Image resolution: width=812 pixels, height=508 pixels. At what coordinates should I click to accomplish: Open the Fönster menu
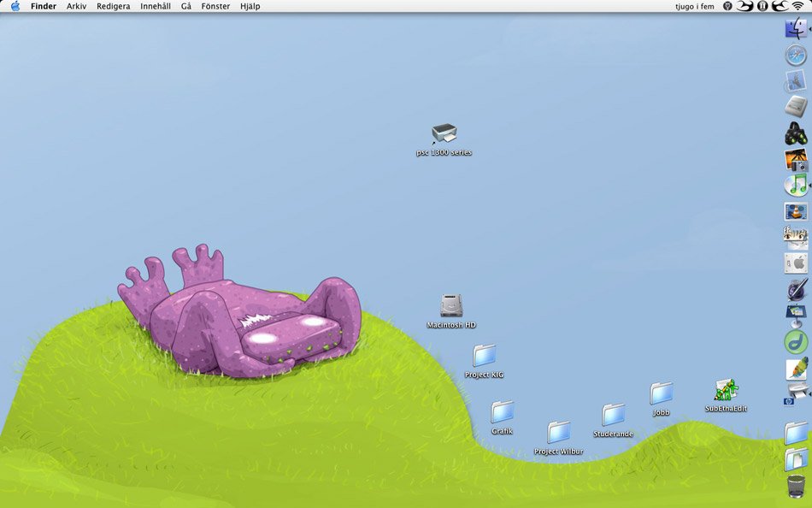point(215,6)
